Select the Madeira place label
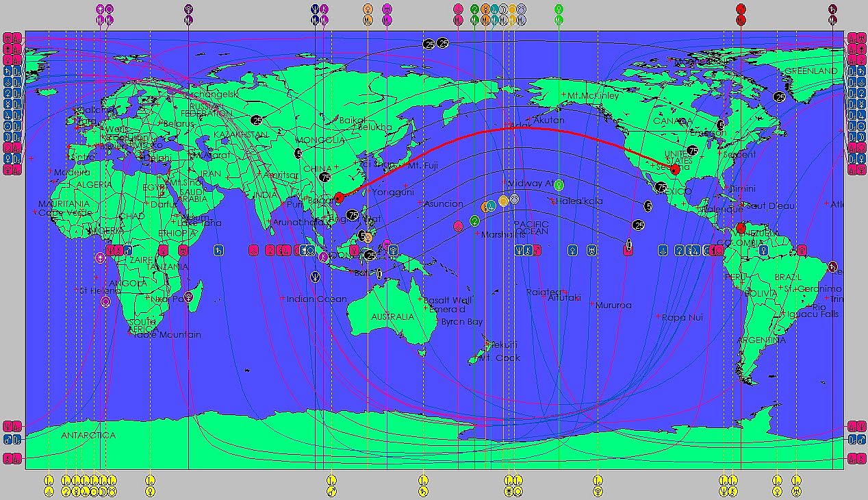This screenshot has width=868, height=500. (72, 172)
